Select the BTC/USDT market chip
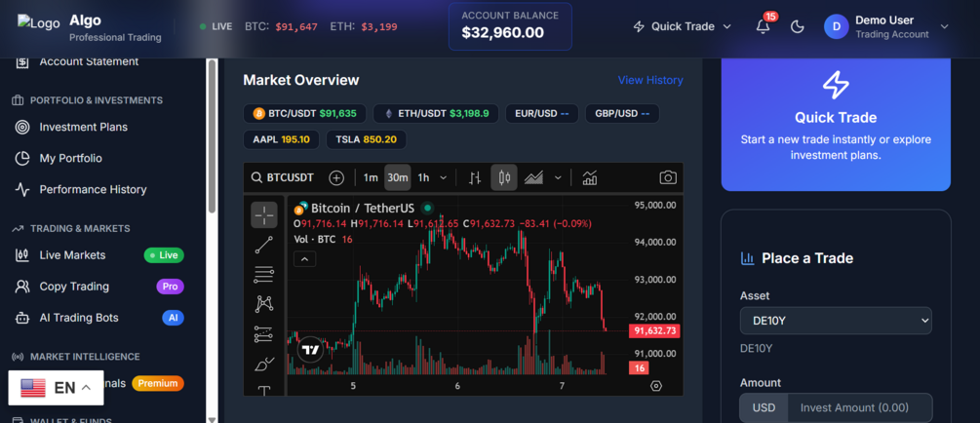980x423 pixels. click(x=304, y=114)
